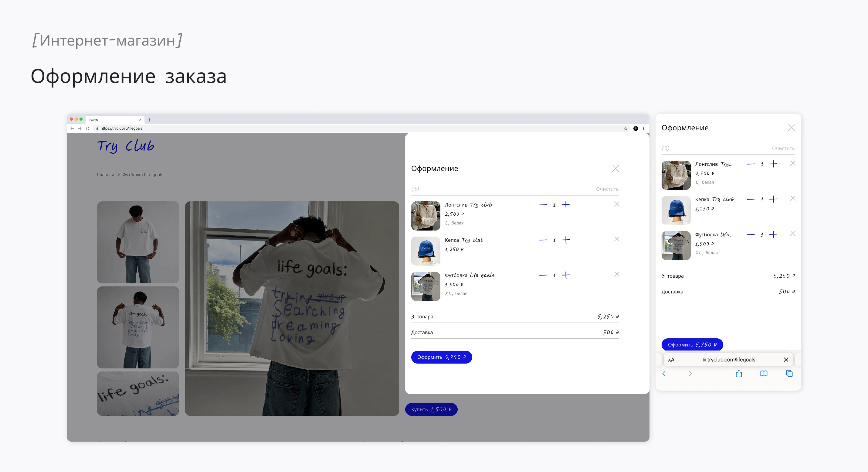Image resolution: width=868 pixels, height=472 pixels.
Task: Increase Лонгслив Try club quantity in desktop cart
Action: [565, 205]
